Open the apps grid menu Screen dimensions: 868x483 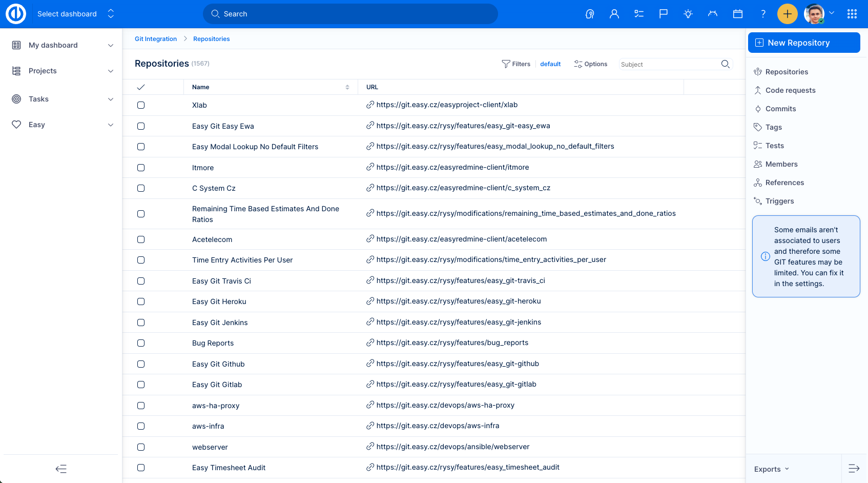(852, 14)
